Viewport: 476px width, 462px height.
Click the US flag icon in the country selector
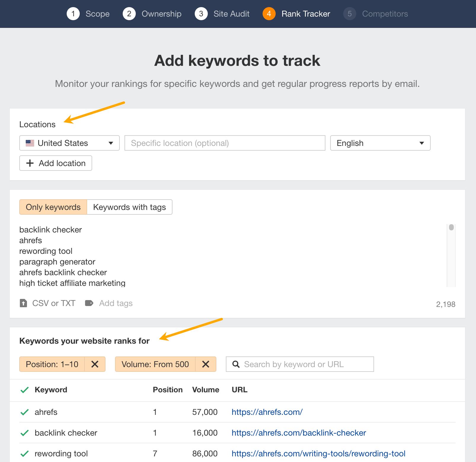click(30, 143)
